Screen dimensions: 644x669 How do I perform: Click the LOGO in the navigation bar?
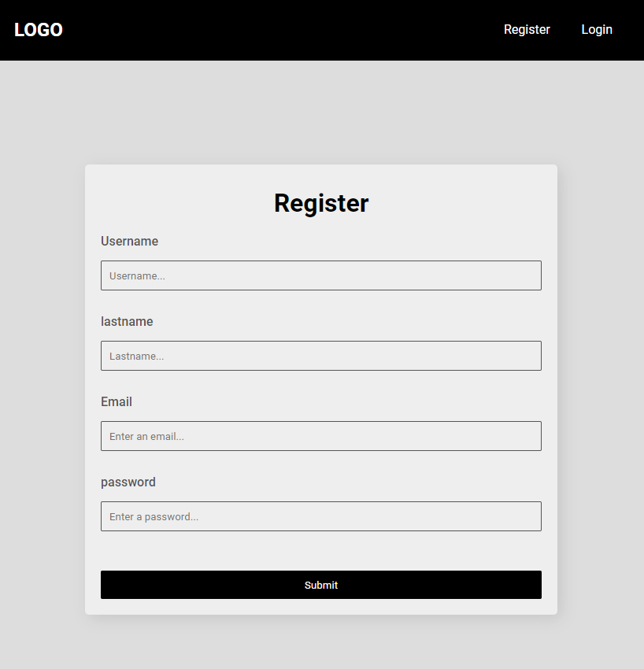click(x=38, y=29)
